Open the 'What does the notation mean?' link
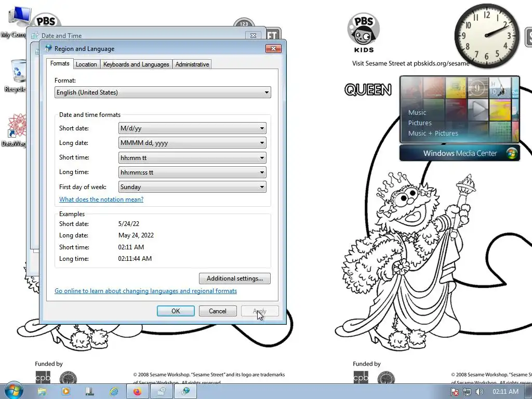This screenshot has height=399, width=532. (x=101, y=199)
